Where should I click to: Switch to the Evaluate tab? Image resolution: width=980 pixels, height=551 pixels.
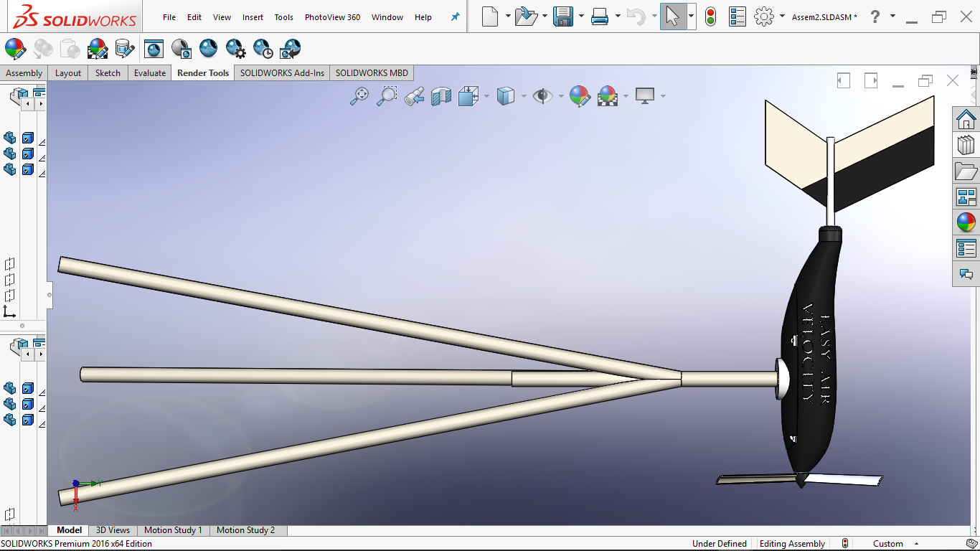(150, 72)
